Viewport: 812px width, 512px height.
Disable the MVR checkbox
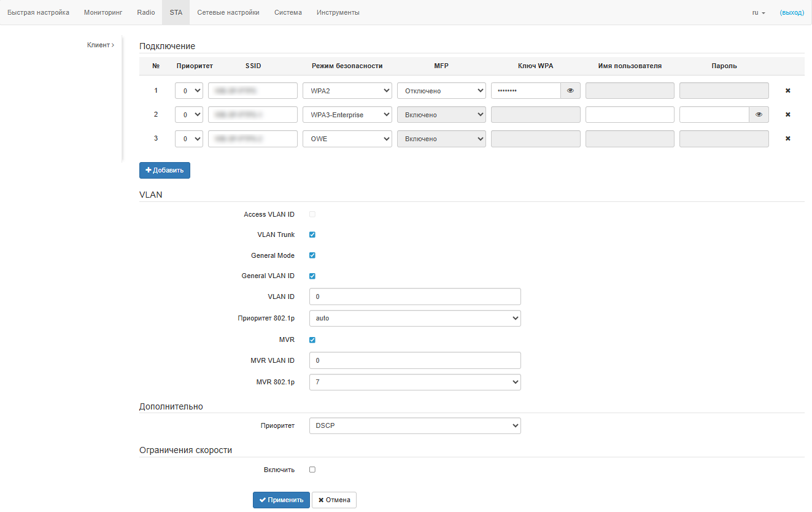[312, 340]
